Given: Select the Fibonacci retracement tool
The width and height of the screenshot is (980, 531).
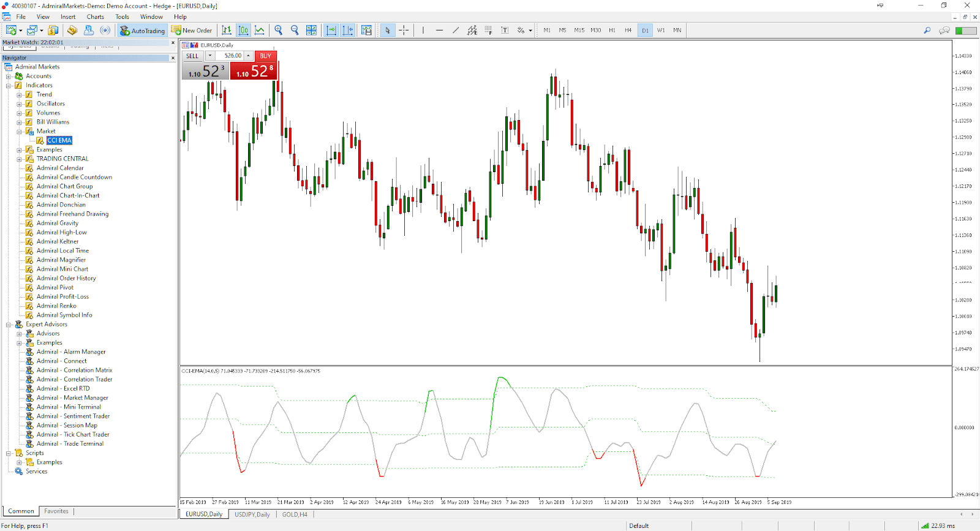Looking at the screenshot, I should pyautogui.click(x=488, y=30).
